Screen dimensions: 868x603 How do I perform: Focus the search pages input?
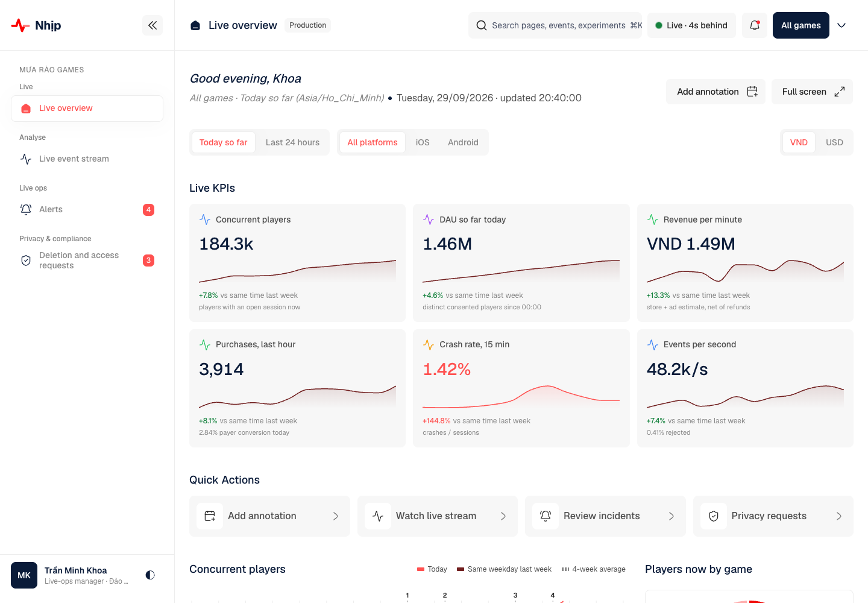[555, 25]
